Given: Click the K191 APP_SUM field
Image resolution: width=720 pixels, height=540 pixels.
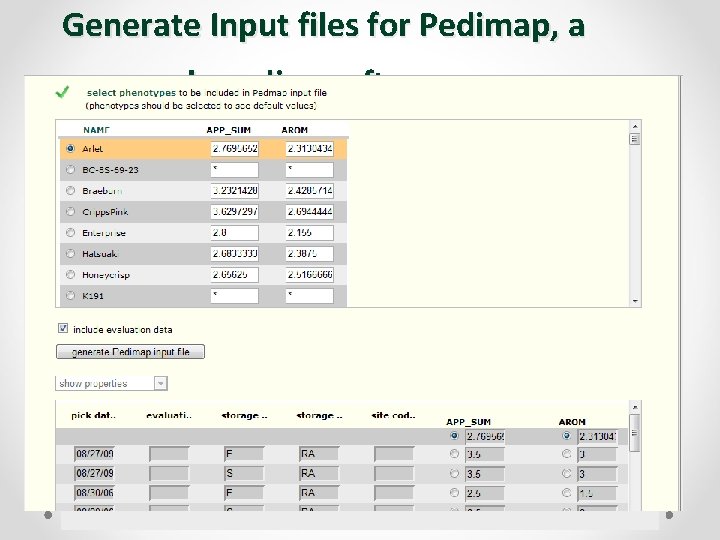Looking at the screenshot, I should pos(235,296).
